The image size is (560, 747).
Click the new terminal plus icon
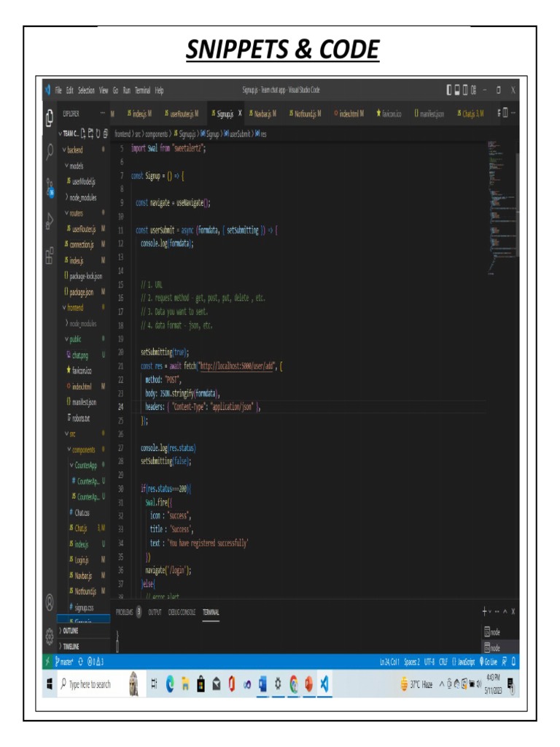[485, 611]
